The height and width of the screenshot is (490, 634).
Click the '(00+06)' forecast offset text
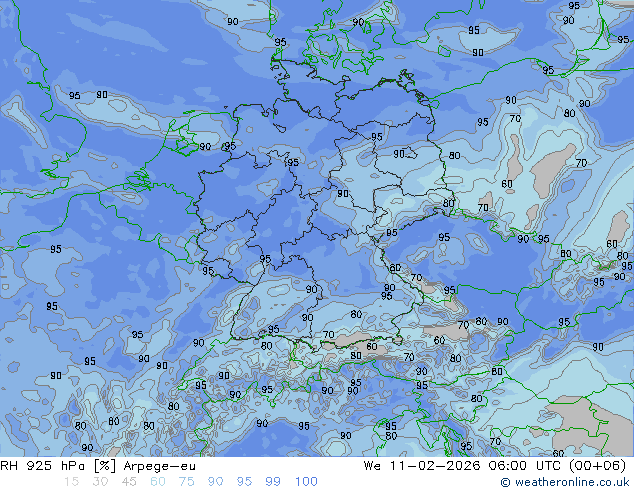point(597,466)
